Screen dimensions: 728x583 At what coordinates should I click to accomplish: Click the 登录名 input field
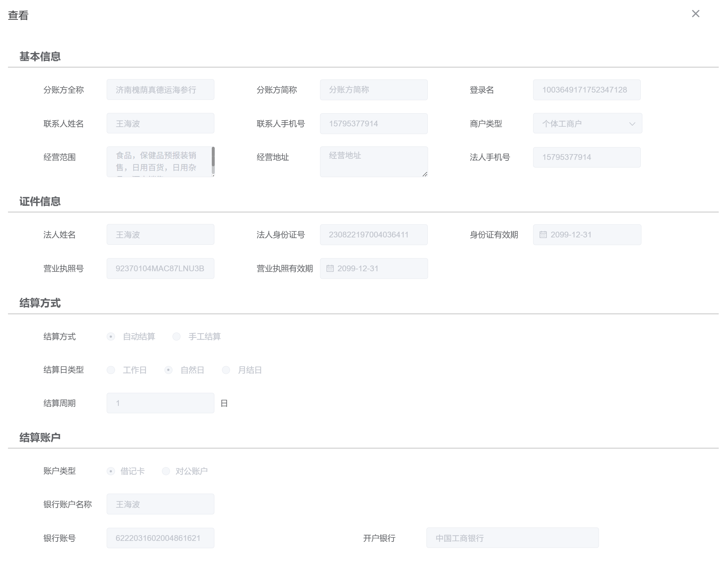(x=586, y=90)
